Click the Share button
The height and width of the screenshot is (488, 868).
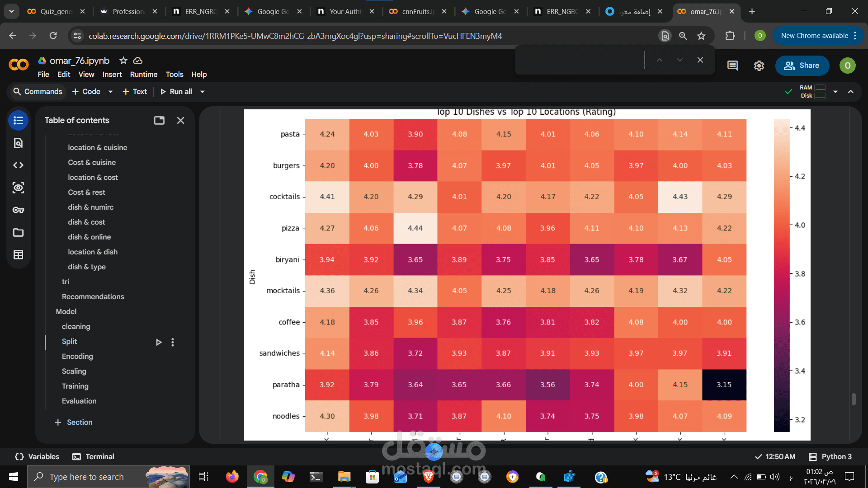click(x=802, y=66)
